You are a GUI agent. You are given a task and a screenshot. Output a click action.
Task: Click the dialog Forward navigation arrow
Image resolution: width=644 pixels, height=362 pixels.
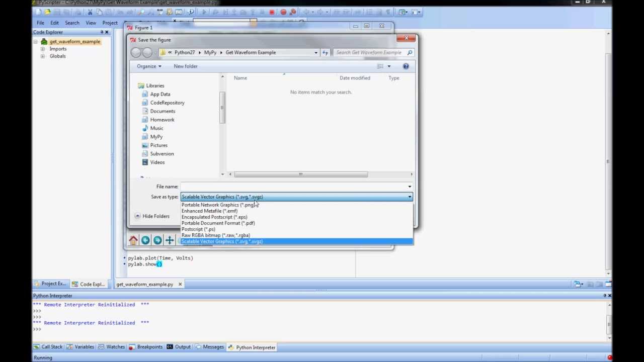(147, 52)
